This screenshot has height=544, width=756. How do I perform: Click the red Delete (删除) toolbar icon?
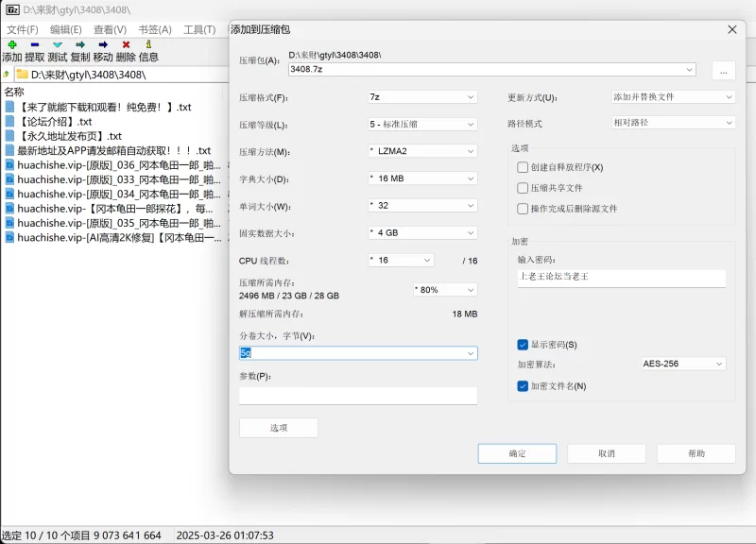pos(126,44)
